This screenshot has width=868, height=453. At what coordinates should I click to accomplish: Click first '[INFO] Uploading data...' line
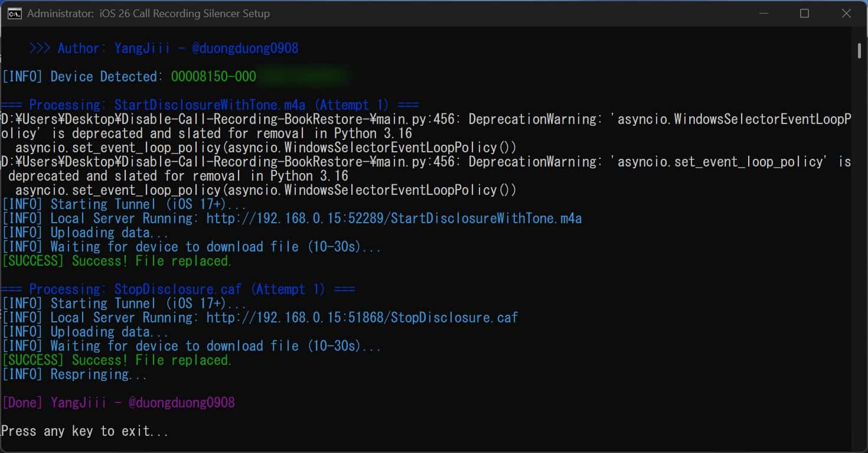(85, 233)
